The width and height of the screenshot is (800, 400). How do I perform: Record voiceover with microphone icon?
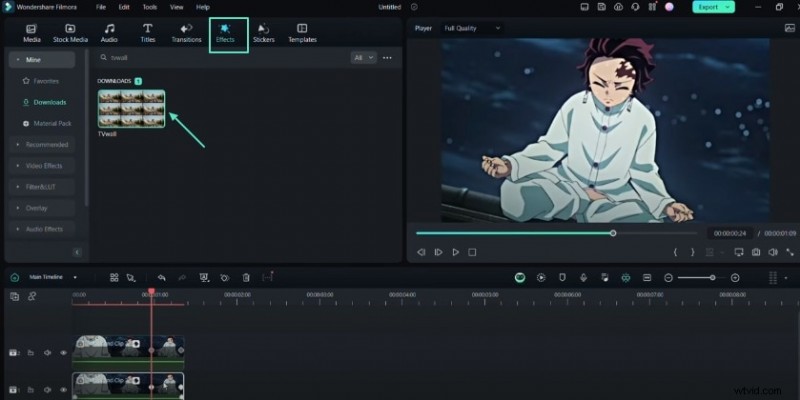(x=584, y=278)
